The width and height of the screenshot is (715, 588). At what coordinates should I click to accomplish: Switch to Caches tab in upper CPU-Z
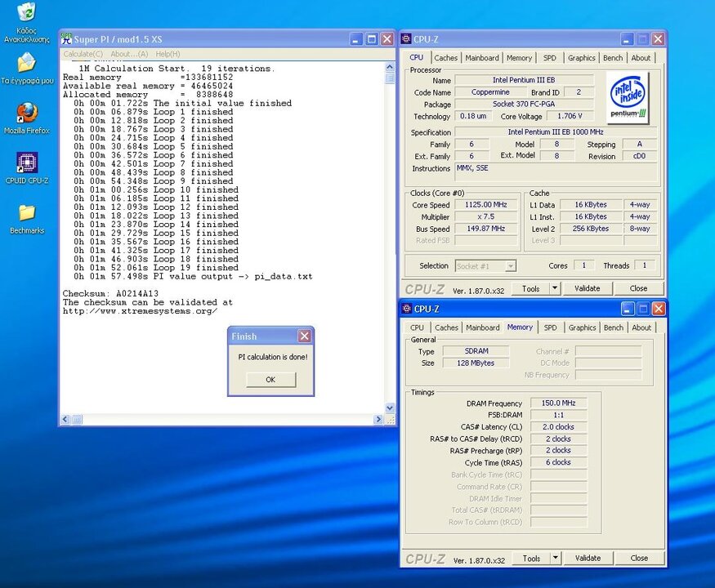coord(445,58)
